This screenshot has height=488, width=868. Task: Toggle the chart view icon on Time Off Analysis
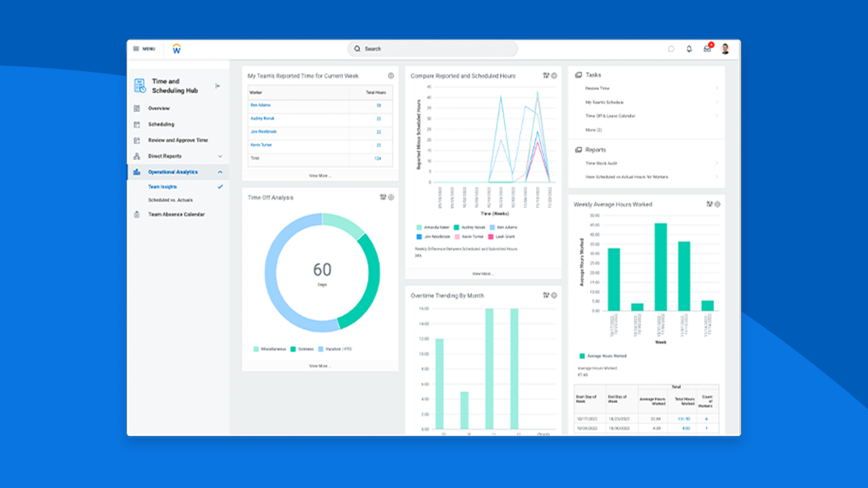382,197
